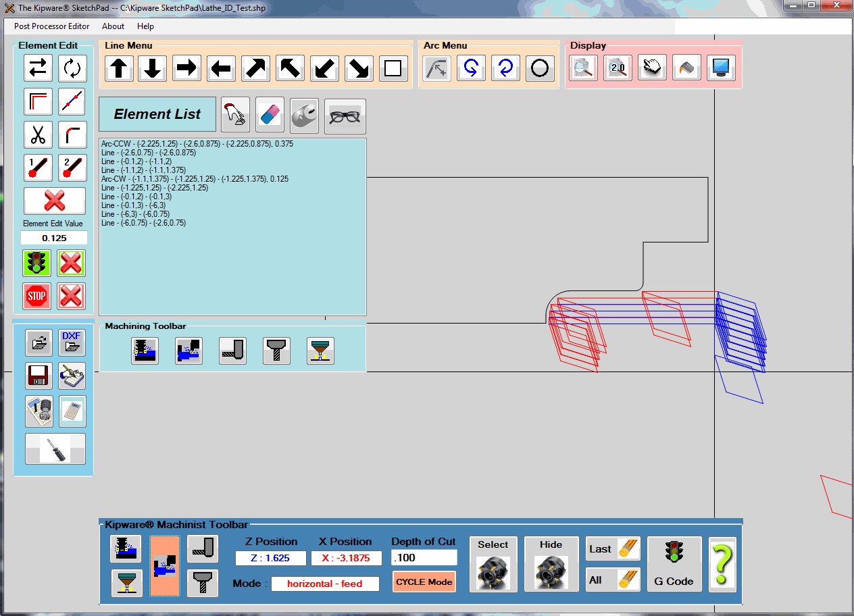Click the first arc tool in Arc Menu
This screenshot has height=616, width=854.
437,68
